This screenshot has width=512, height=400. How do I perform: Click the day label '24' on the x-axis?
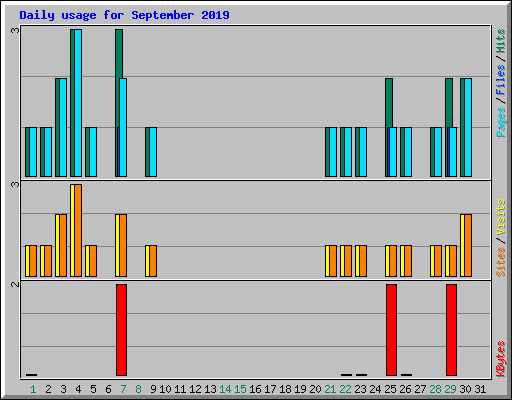point(375,389)
